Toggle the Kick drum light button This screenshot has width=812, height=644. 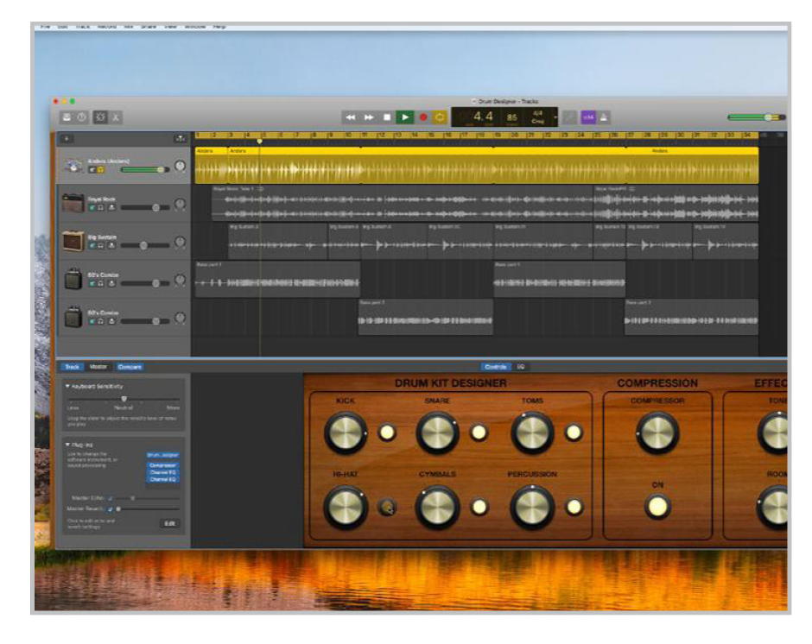click(x=388, y=432)
